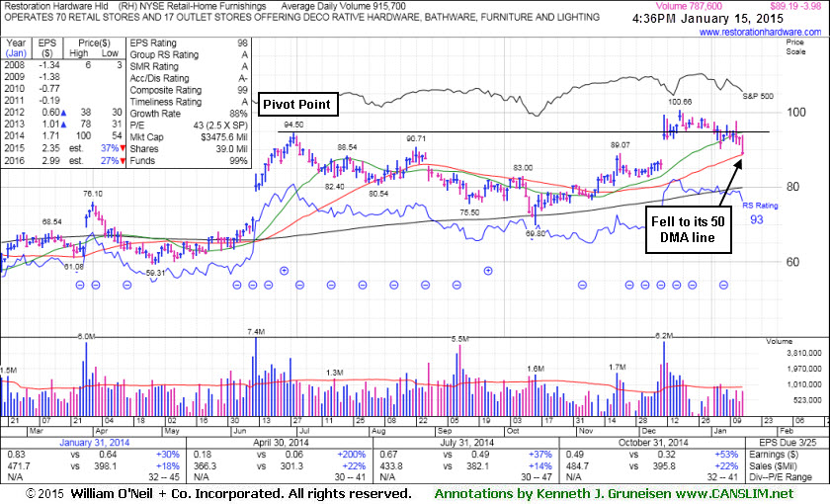Click the 69.80 price low label
830x504 pixels.
[537, 233]
